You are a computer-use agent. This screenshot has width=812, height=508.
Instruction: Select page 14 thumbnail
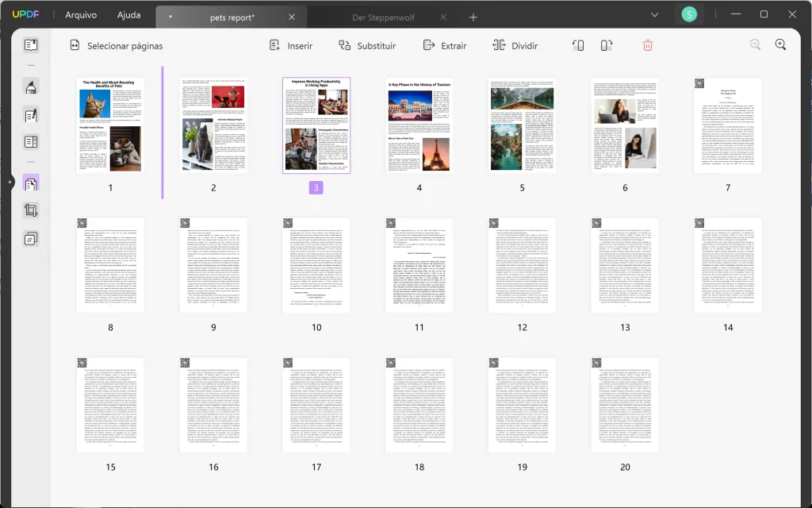click(x=728, y=265)
